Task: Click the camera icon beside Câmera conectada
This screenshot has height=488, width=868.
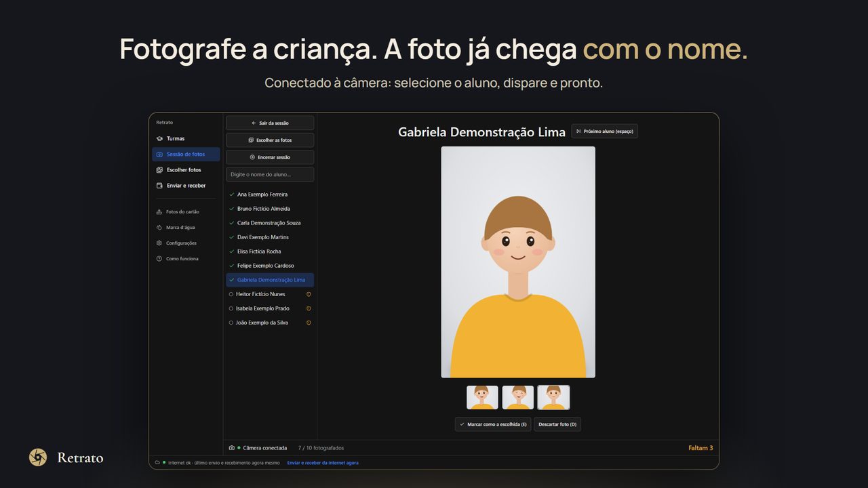Action: 232,448
